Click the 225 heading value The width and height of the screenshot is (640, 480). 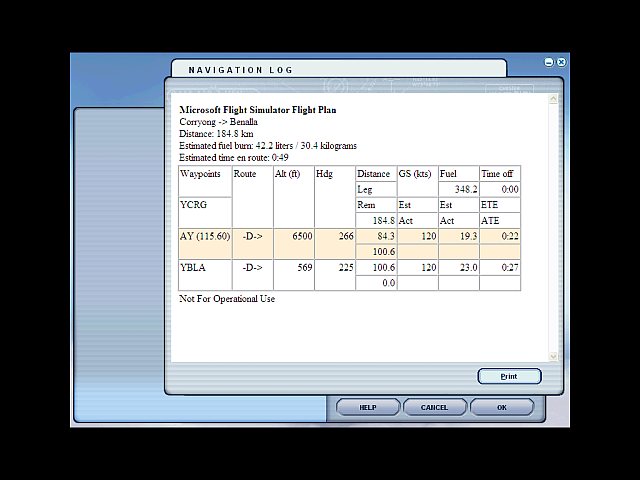pos(346,267)
